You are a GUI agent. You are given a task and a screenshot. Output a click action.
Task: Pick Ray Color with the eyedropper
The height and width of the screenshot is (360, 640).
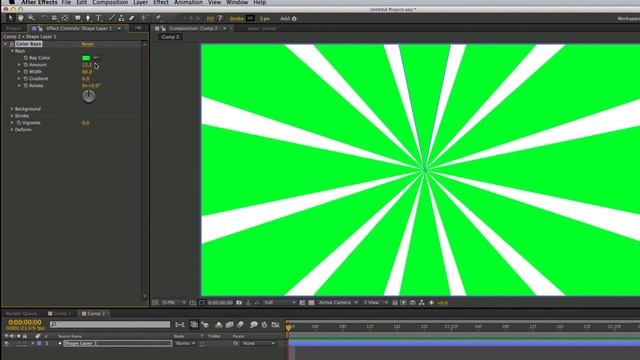(x=96, y=58)
